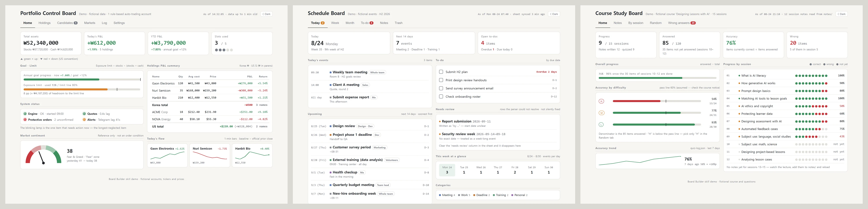Click the Quotes status lamp

pos(84,114)
